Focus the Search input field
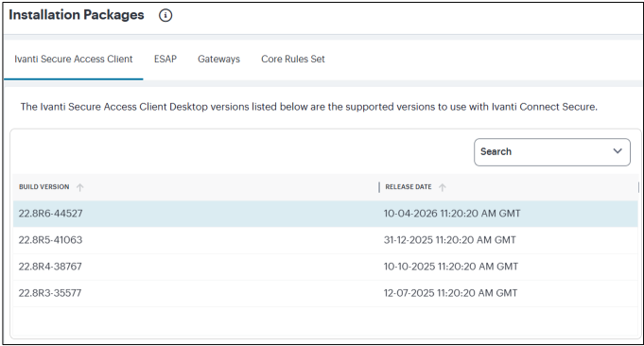The image size is (644, 346). click(x=552, y=152)
